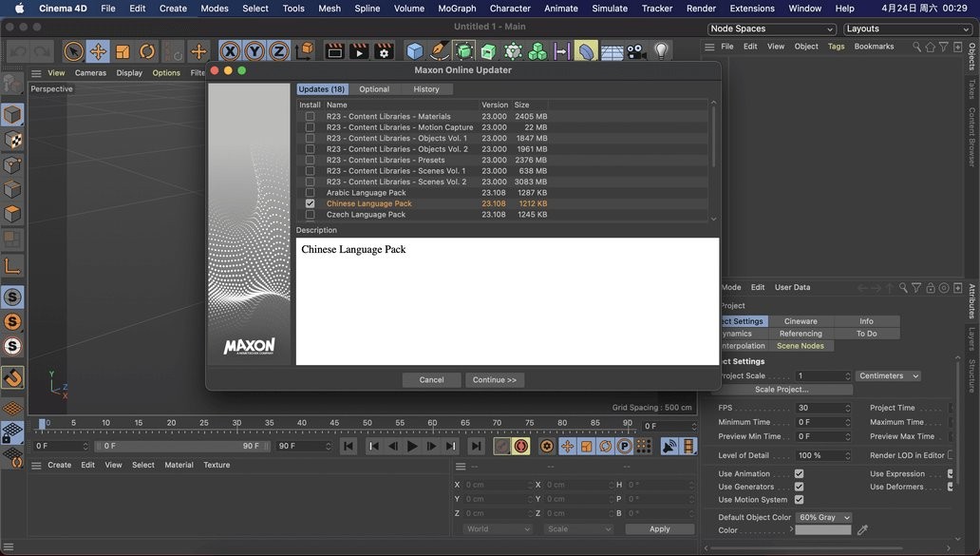Viewport: 980px width, 556px height.
Task: Open Edit Render Settings clapperboard icon
Action: (x=384, y=51)
